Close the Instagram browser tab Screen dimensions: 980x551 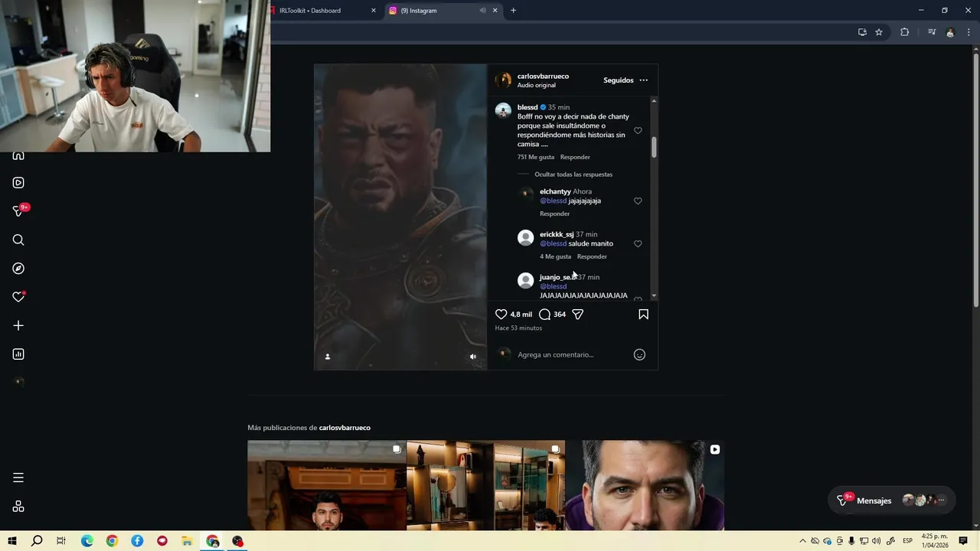(x=495, y=11)
